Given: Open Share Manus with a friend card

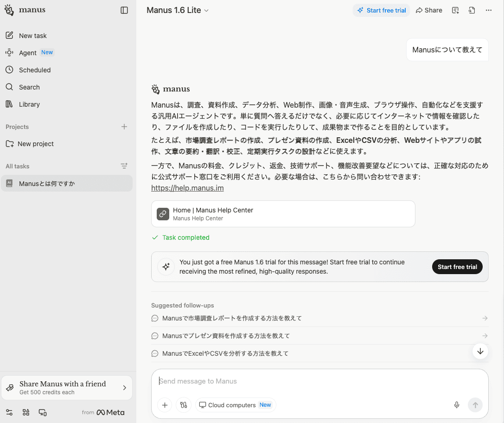Looking at the screenshot, I should pos(67,388).
